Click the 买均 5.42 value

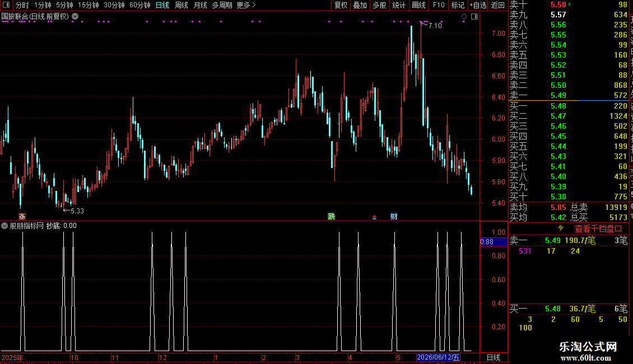click(x=558, y=217)
